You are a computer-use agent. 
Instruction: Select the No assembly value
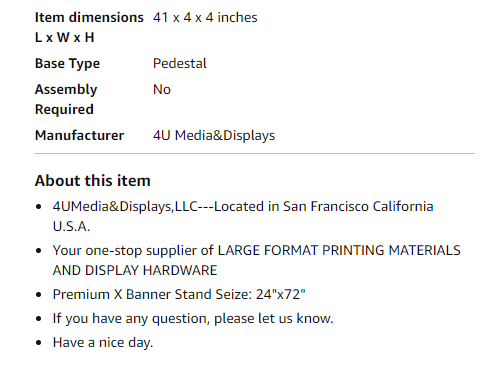pos(162,89)
